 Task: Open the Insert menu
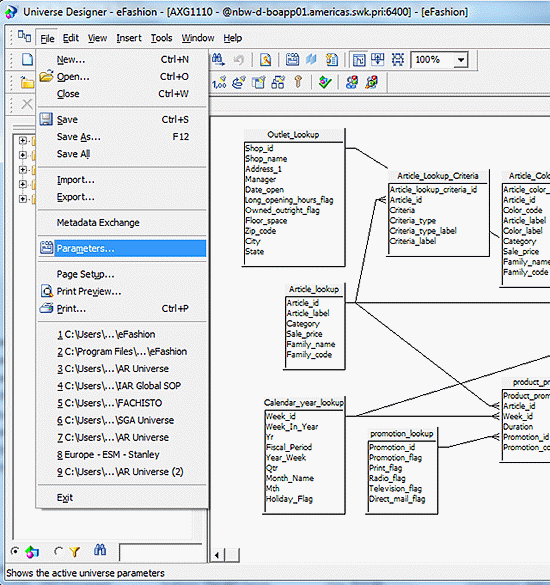(129, 38)
